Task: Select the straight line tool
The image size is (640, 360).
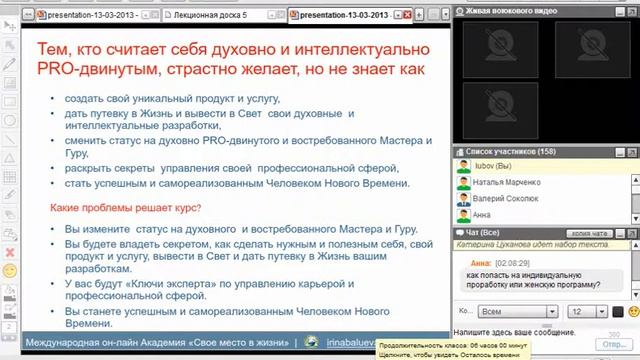Action: [x=9, y=139]
